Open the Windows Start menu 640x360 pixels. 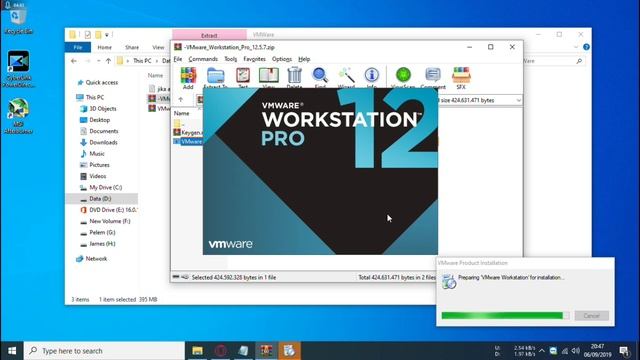[x=12, y=351]
